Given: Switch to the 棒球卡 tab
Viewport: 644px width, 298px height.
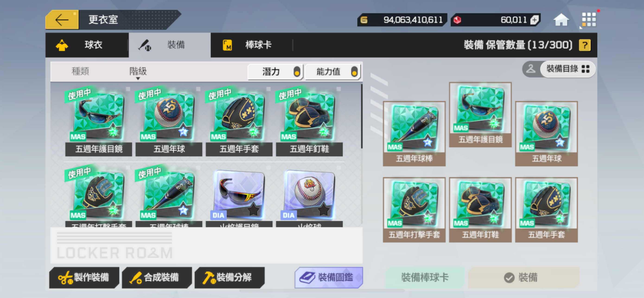Looking at the screenshot, I should coord(251,45).
